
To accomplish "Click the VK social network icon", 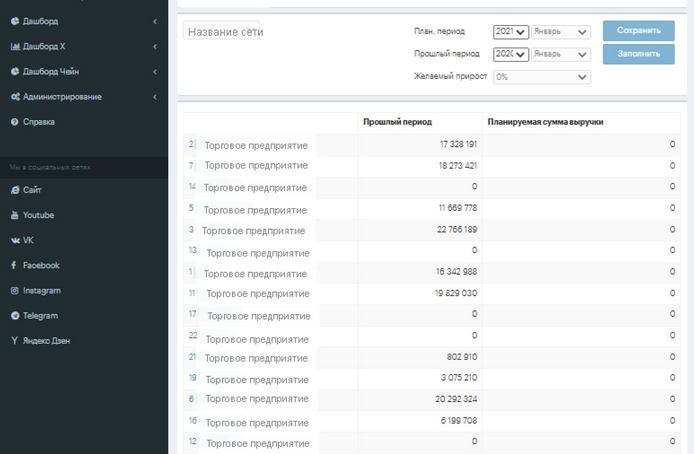I will point(15,240).
